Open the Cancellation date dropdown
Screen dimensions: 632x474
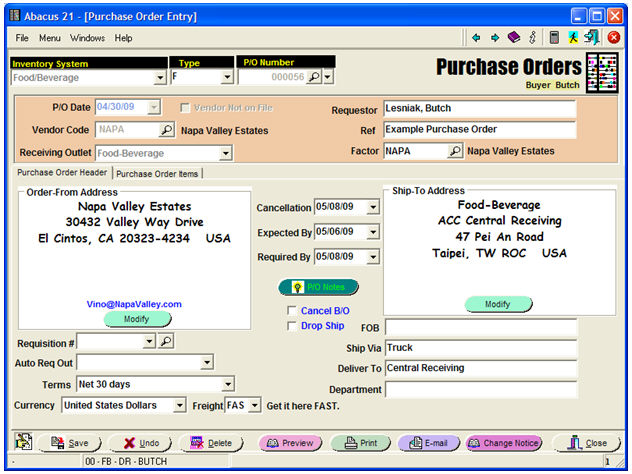point(373,208)
